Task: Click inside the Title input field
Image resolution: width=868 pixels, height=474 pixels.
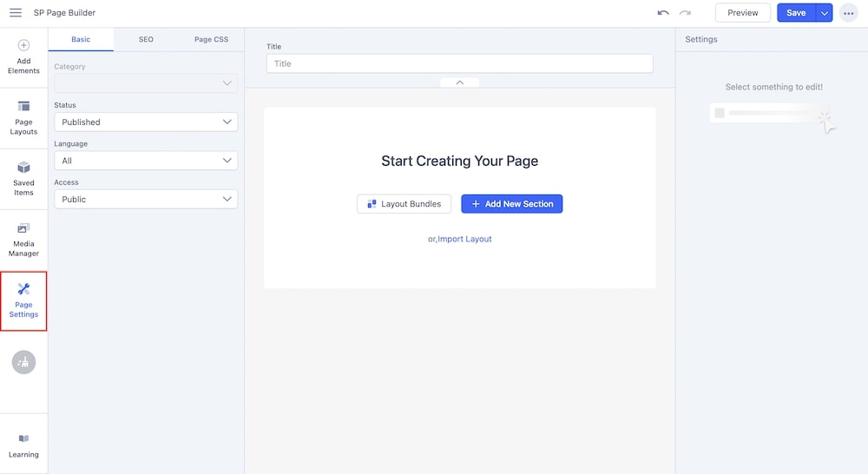Action: (459, 63)
